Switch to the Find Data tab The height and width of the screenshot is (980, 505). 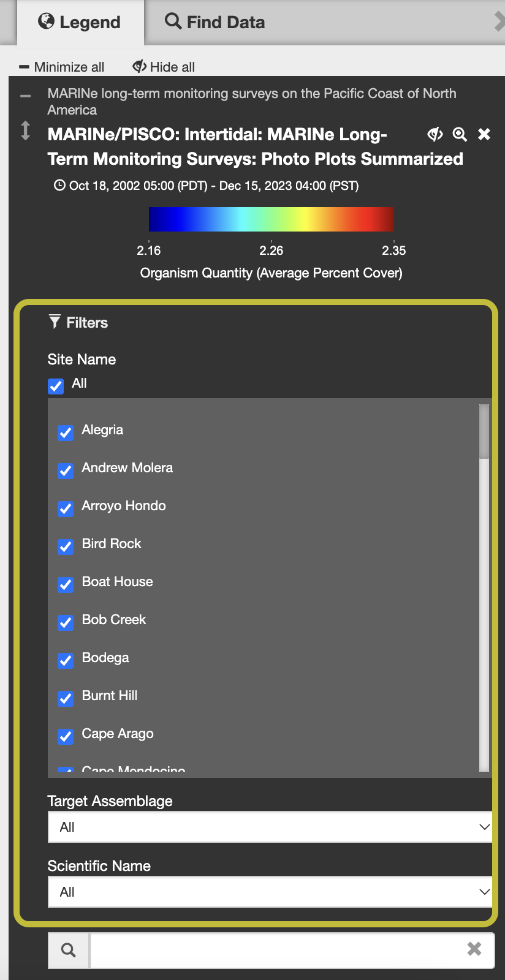tap(215, 22)
